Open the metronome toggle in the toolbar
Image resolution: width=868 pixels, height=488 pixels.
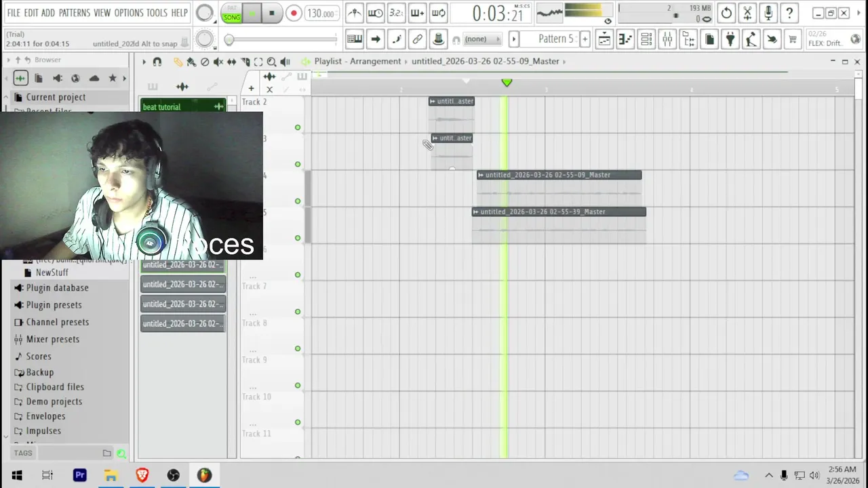point(354,13)
